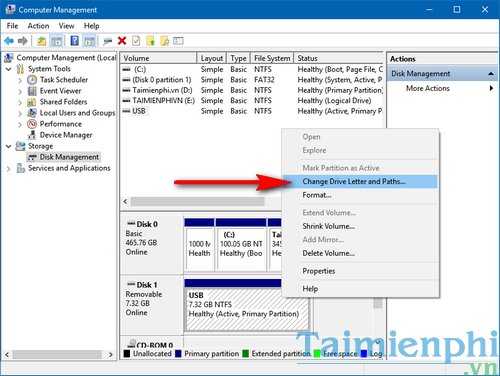Screen dimensions: 500x376
Task: Choose Help from context menu
Action: click(360, 289)
